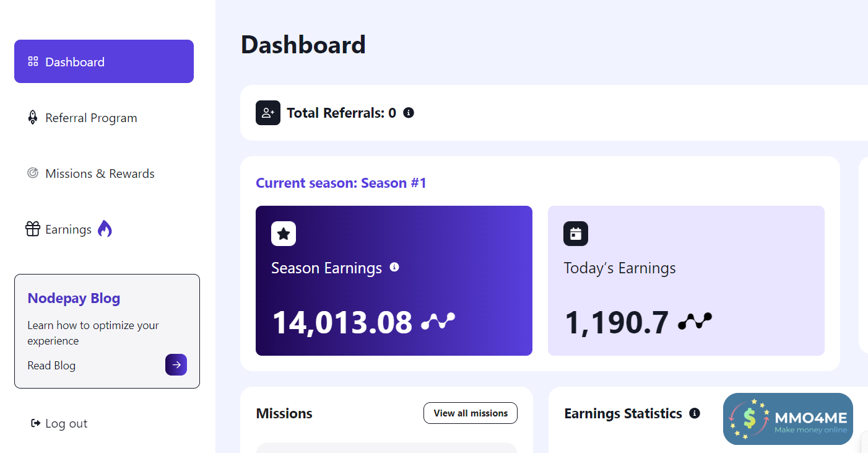Select the Dashboard menu item
The width and height of the screenshot is (868, 453).
[104, 61]
